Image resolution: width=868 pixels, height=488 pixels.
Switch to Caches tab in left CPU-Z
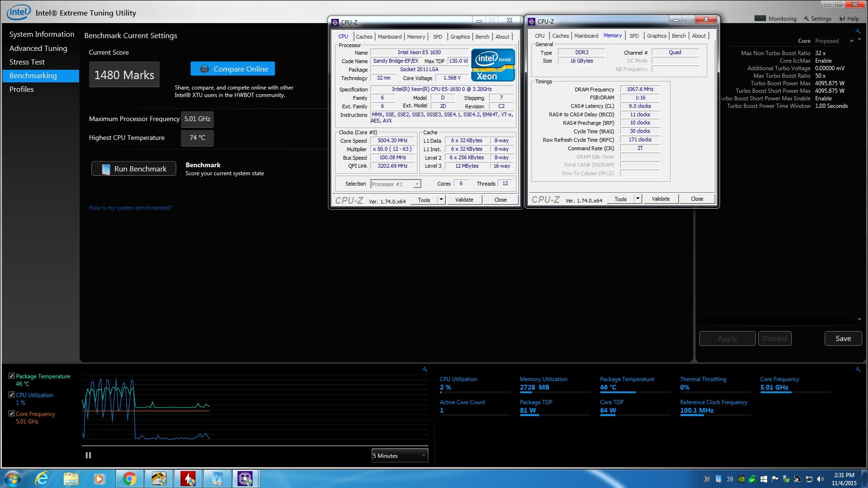[364, 37]
